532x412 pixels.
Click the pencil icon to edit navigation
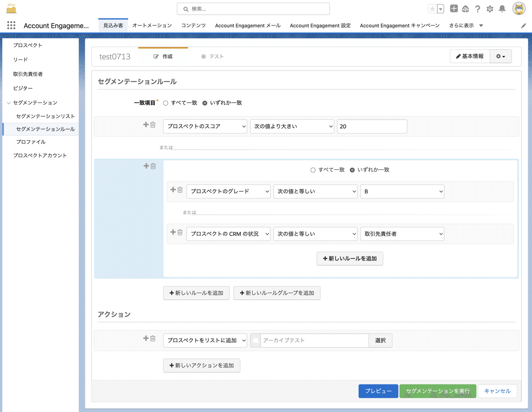524,26
